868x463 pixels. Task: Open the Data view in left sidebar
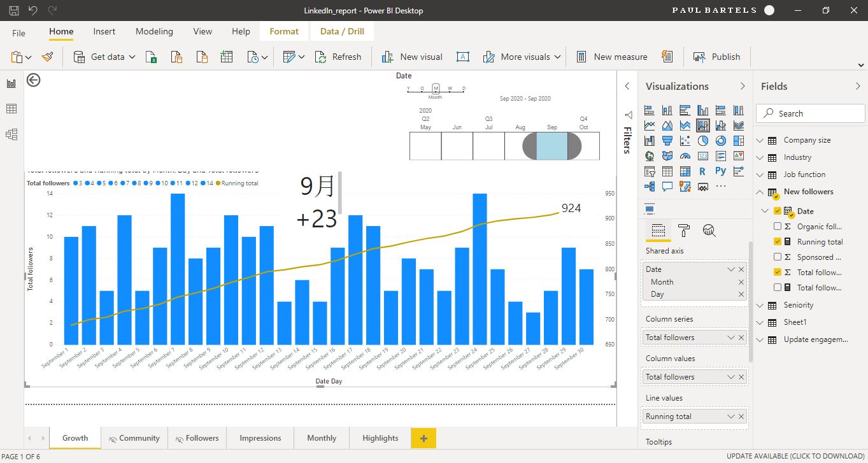11,109
